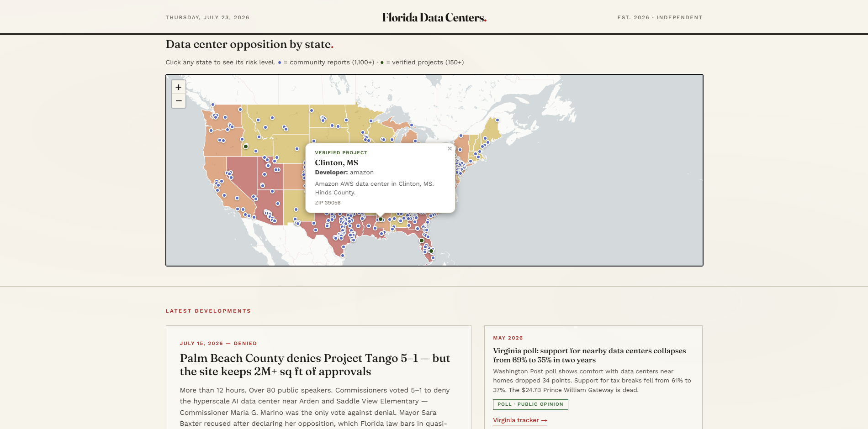Click the community report dot in Washington's northwest corner
The height and width of the screenshot is (429, 868).
(x=213, y=105)
